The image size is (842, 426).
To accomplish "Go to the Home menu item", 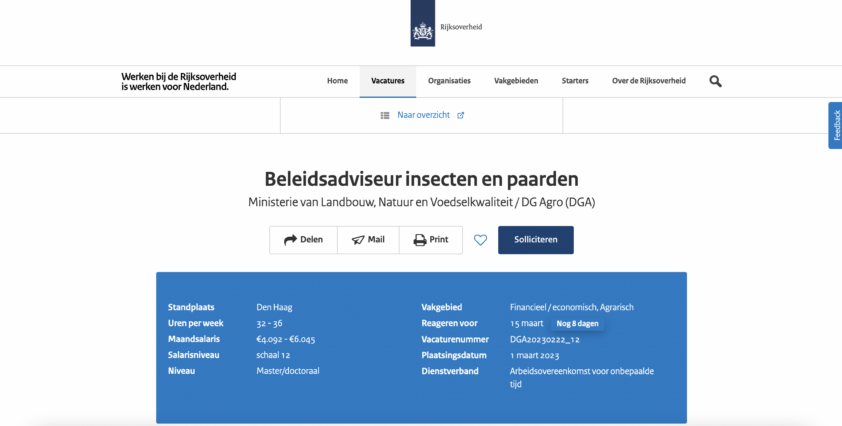I will pos(337,81).
